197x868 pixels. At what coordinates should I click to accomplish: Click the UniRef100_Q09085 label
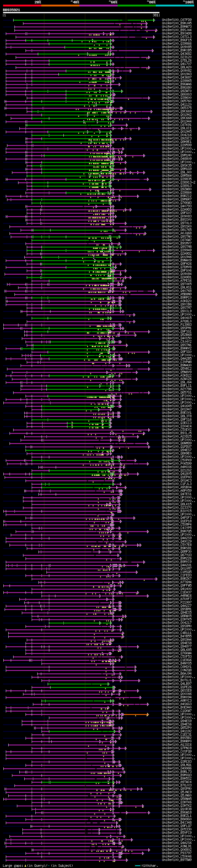tap(177, 47)
